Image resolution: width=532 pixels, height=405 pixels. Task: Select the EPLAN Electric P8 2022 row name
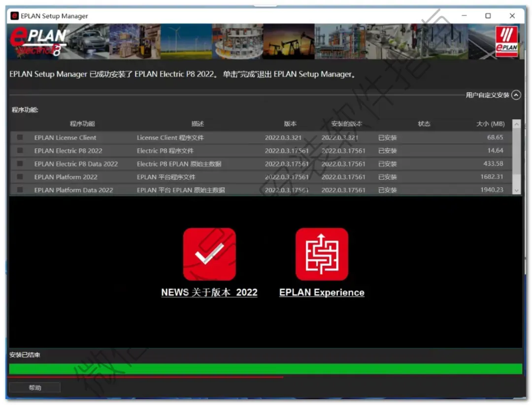(x=68, y=150)
